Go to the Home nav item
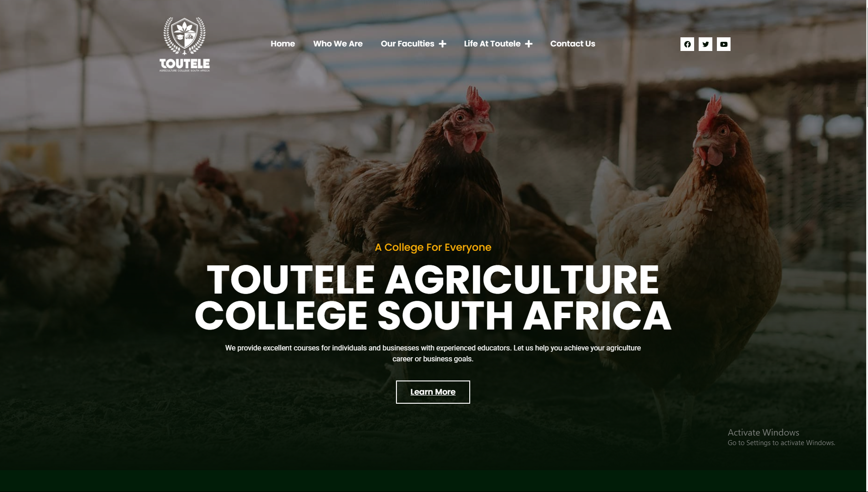Viewport: 868px width, 492px height. pos(283,44)
